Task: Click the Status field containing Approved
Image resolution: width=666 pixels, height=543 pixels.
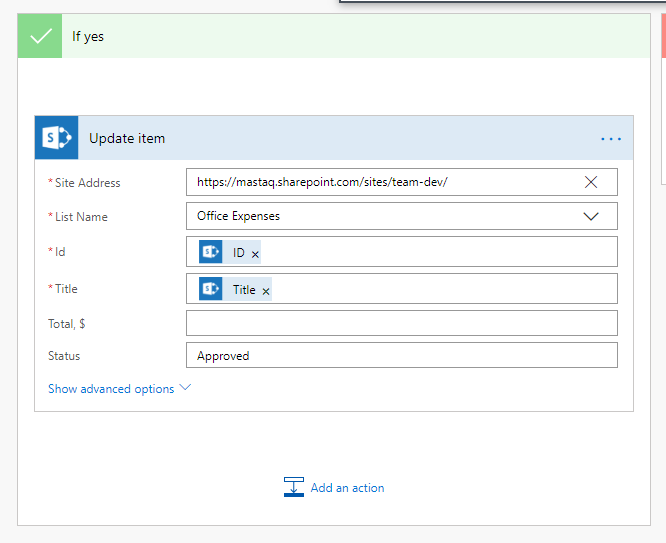Action: [401, 356]
